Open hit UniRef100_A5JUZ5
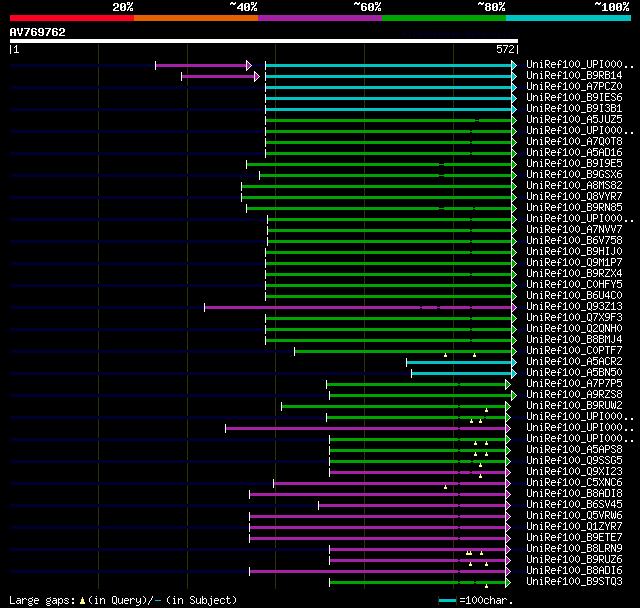This screenshot has height=608, width=640. (574, 120)
